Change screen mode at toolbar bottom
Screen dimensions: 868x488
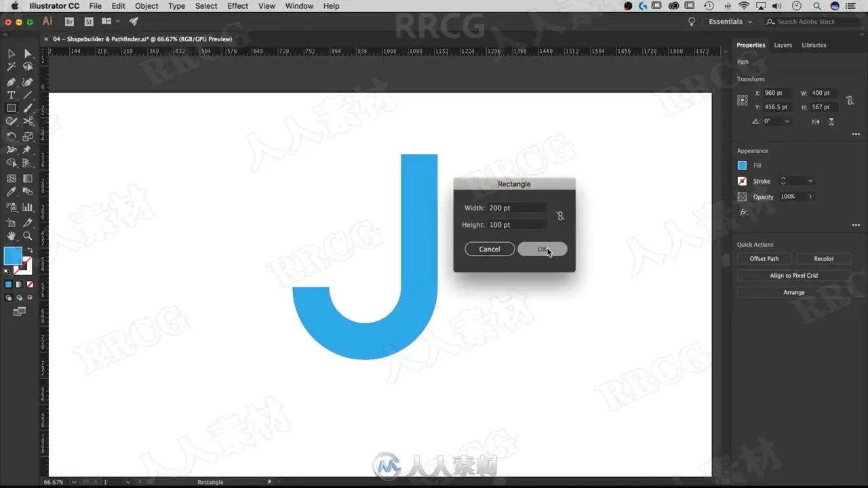[19, 311]
